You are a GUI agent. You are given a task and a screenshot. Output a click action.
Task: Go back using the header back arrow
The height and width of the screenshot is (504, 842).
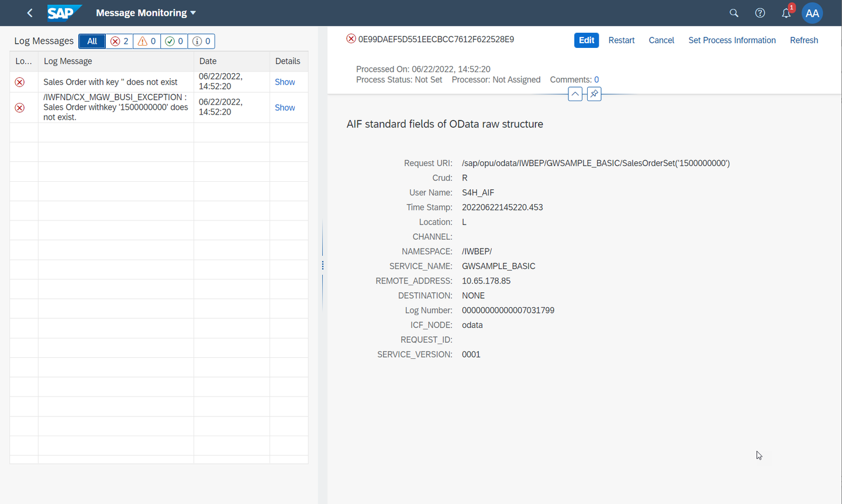pos(30,13)
